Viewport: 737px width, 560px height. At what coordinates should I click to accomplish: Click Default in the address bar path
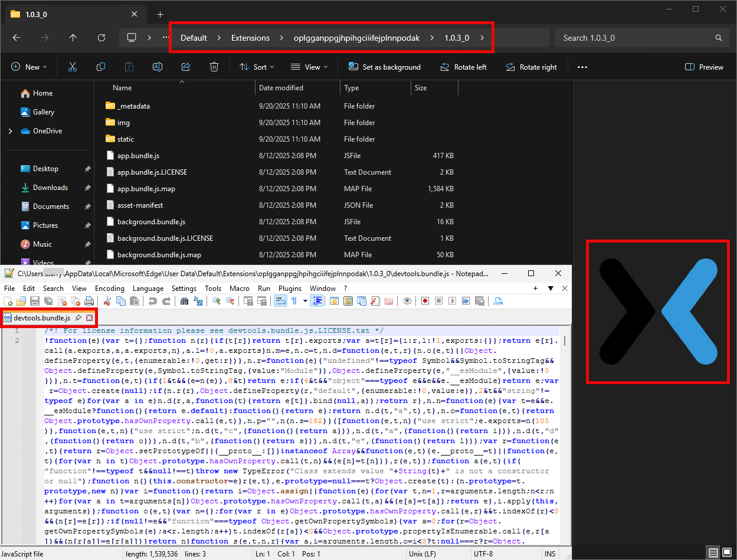pyautogui.click(x=194, y=38)
